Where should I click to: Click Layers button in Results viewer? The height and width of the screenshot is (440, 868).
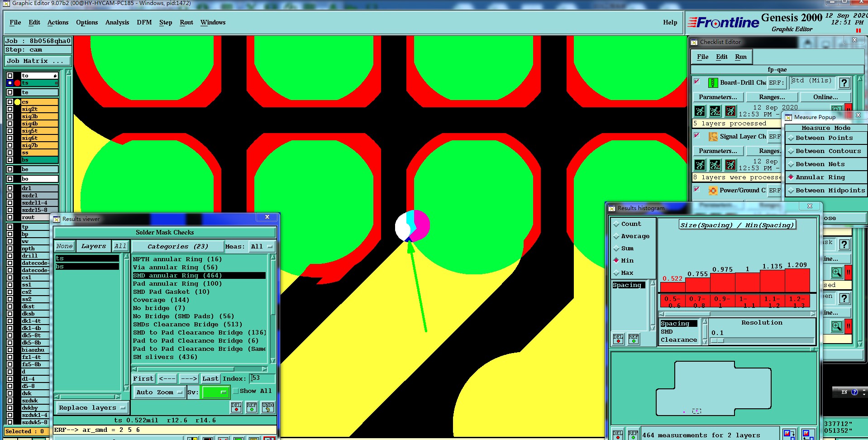[93, 246]
